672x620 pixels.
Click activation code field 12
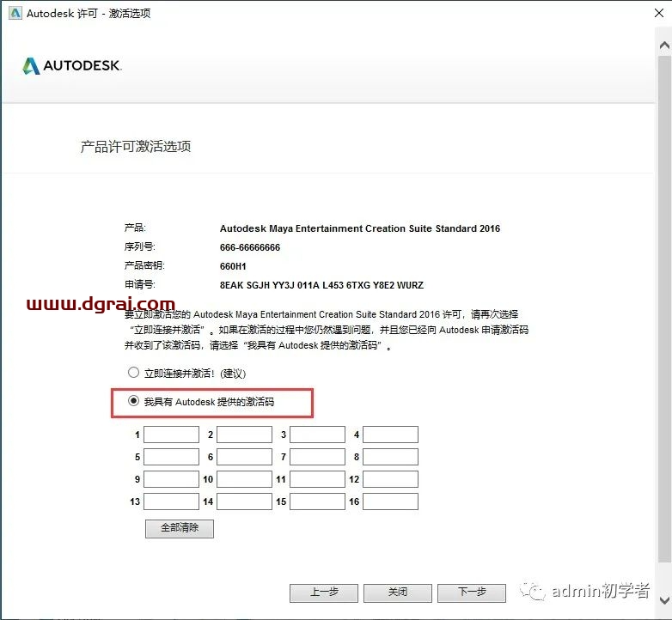(390, 479)
